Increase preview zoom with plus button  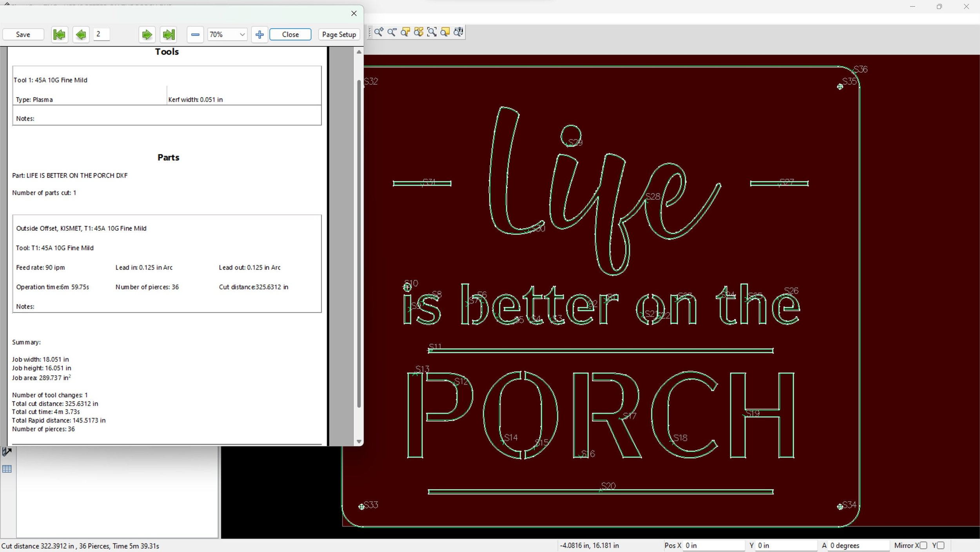click(x=260, y=35)
